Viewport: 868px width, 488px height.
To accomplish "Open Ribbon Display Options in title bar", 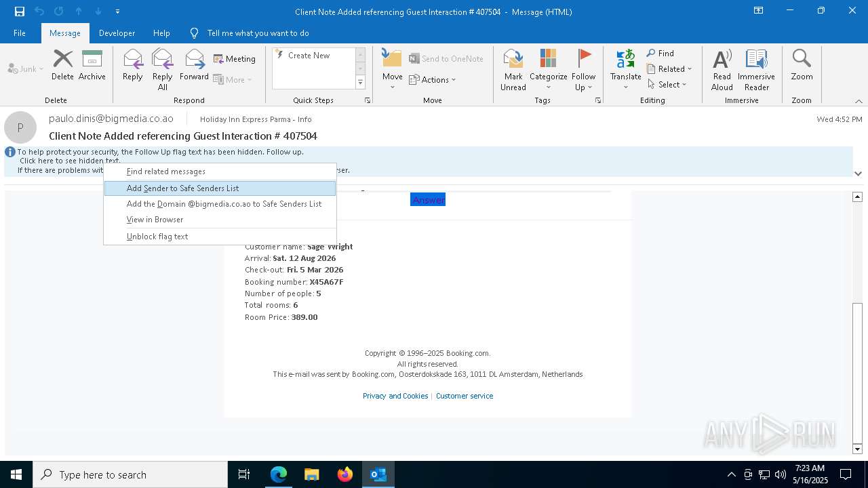I will point(759,11).
